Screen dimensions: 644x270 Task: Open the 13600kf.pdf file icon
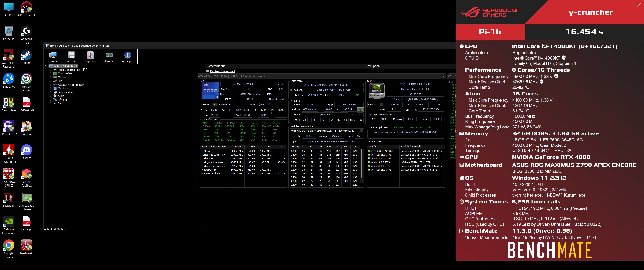coord(27,104)
